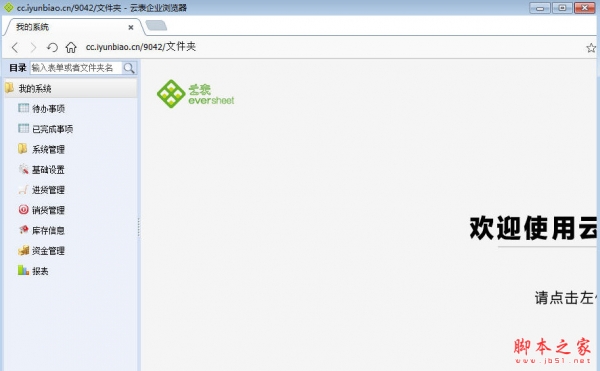
Task: Open 基础设置 in the directory
Action: 48,169
